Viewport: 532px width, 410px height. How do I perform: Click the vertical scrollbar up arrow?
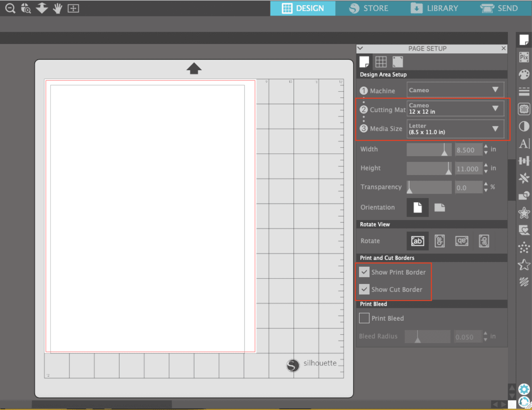(512, 388)
